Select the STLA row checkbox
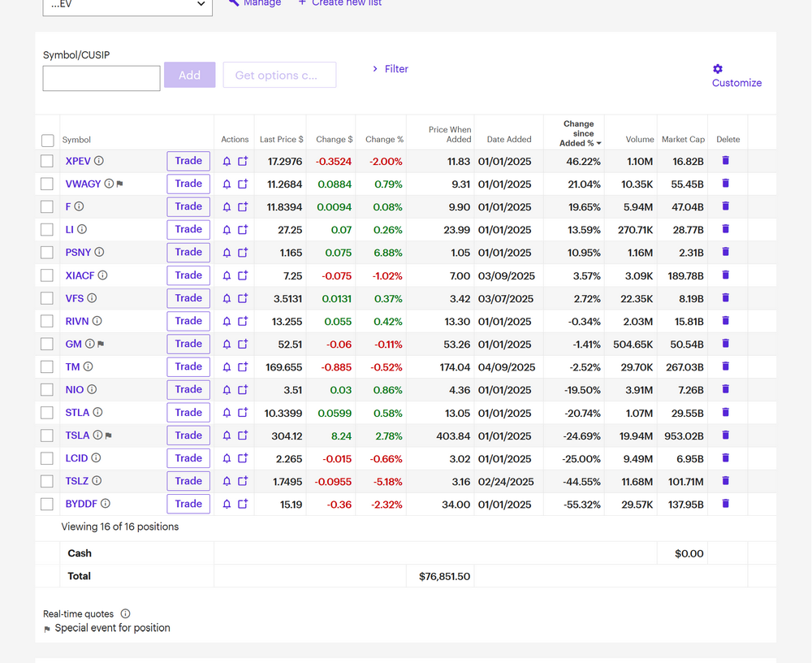 [48, 413]
